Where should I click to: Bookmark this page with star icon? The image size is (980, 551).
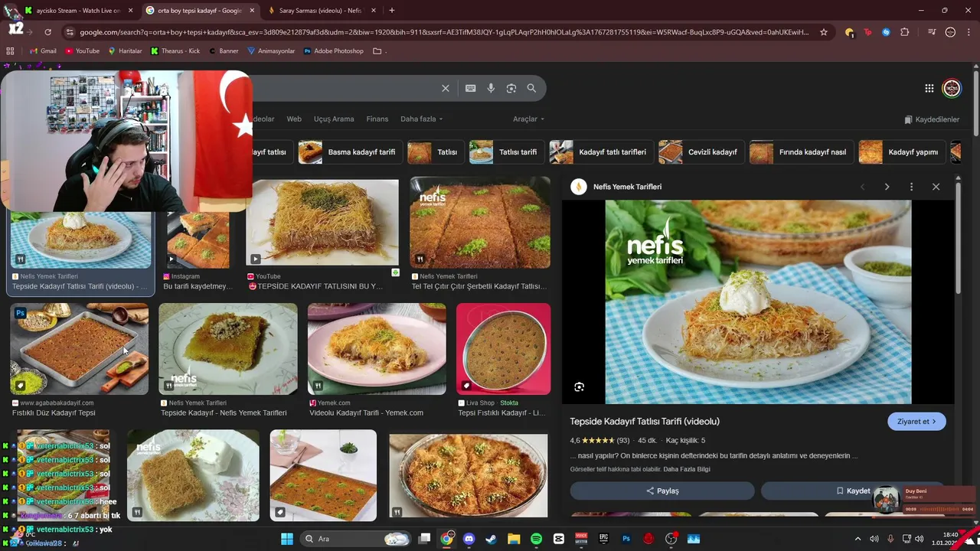pos(824,32)
